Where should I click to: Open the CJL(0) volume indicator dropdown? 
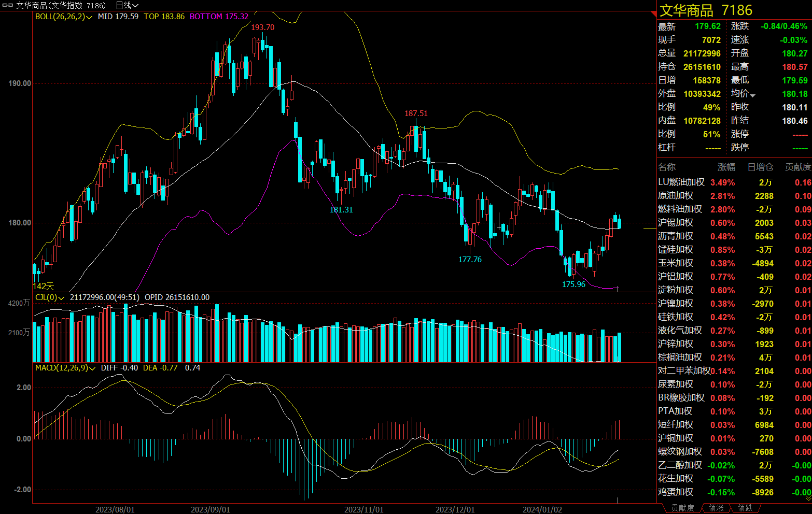point(50,297)
